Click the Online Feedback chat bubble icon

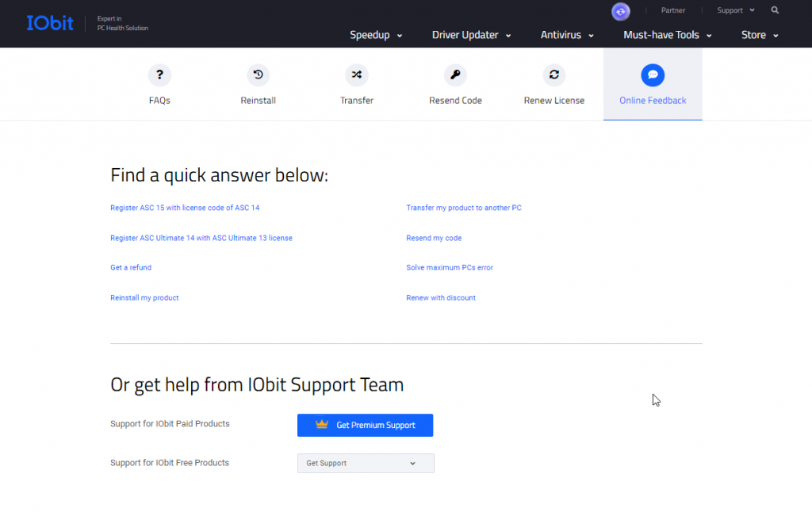pos(653,75)
